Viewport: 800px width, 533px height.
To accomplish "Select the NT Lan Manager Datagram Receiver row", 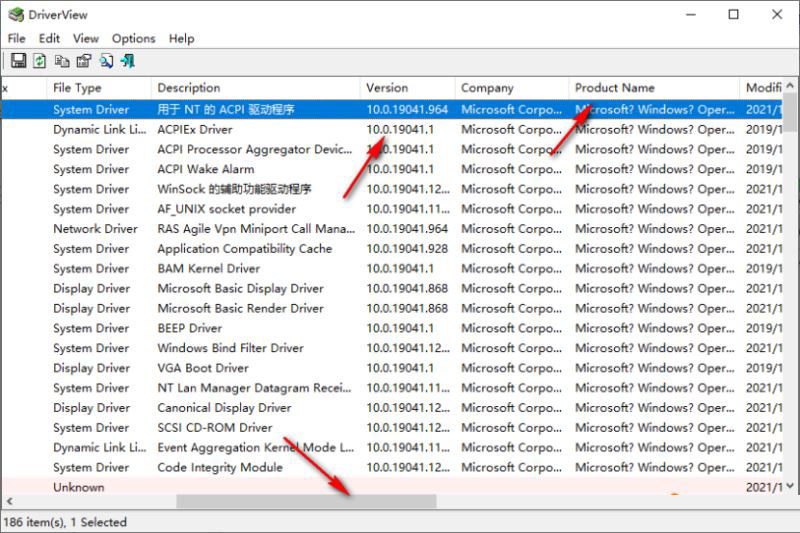I will coord(392,388).
